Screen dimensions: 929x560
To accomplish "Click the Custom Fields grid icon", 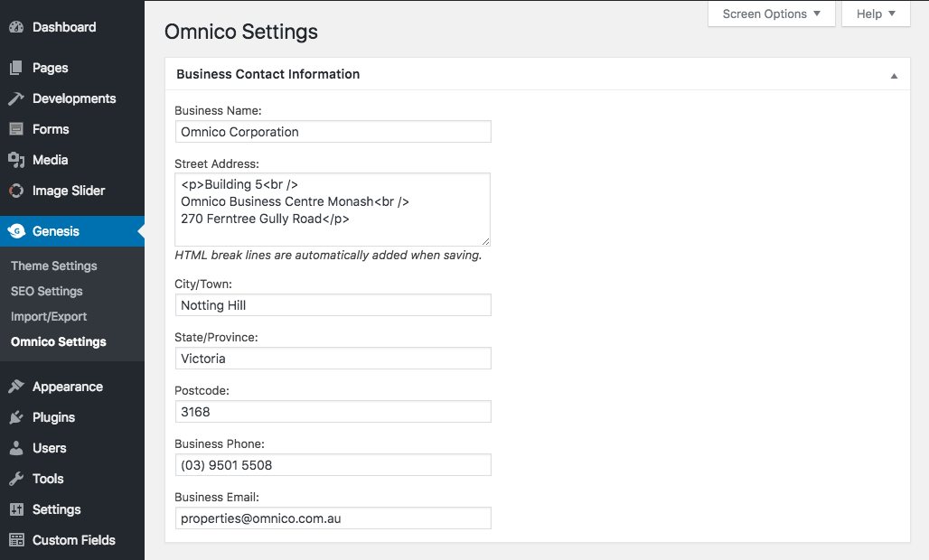I will 16,540.
